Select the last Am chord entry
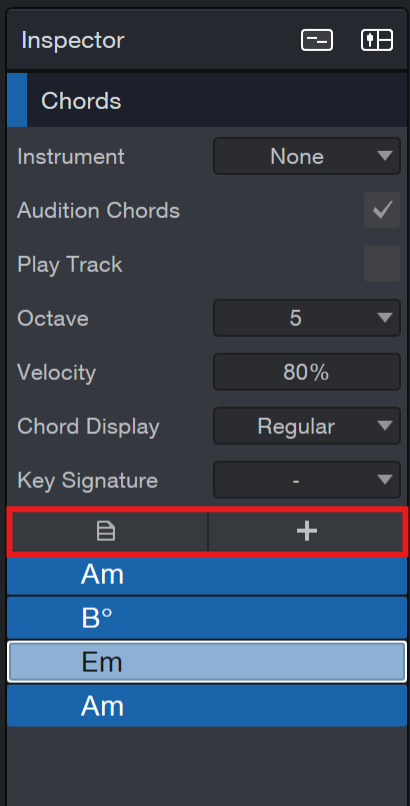This screenshot has width=410, height=806. coord(207,706)
